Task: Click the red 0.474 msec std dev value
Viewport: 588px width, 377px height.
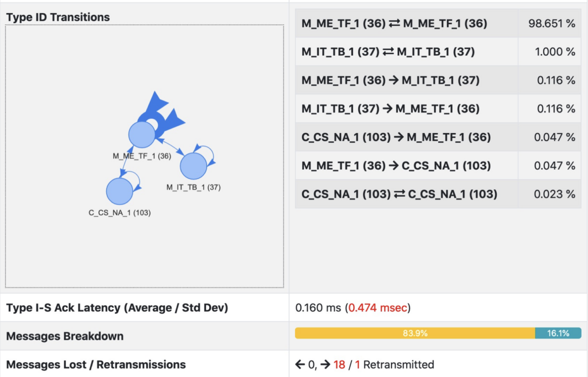Action: click(378, 308)
